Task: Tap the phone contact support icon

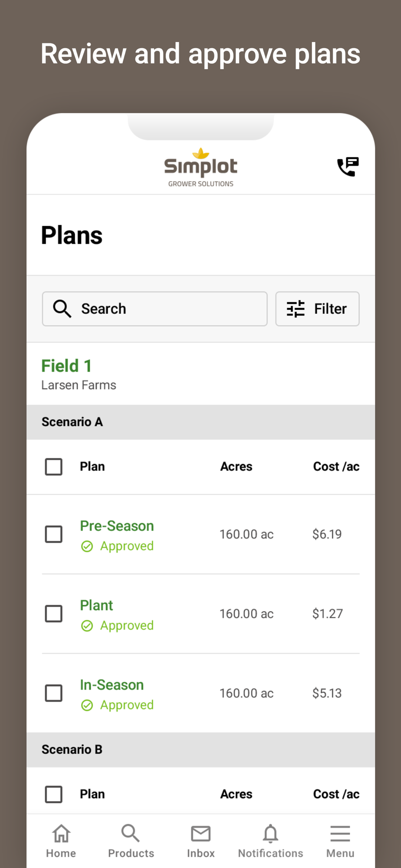Action: point(348,167)
